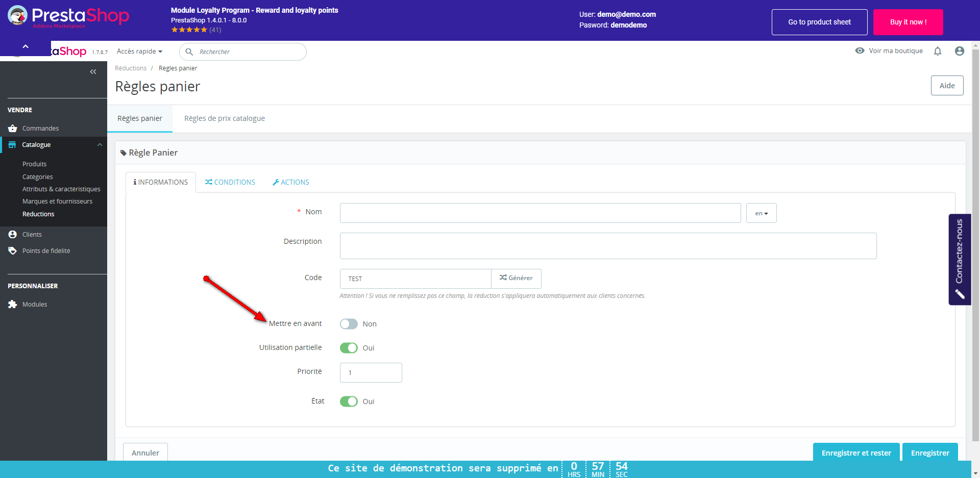The image size is (980, 478).
Task: Click the search magnifier icon
Action: tap(189, 52)
